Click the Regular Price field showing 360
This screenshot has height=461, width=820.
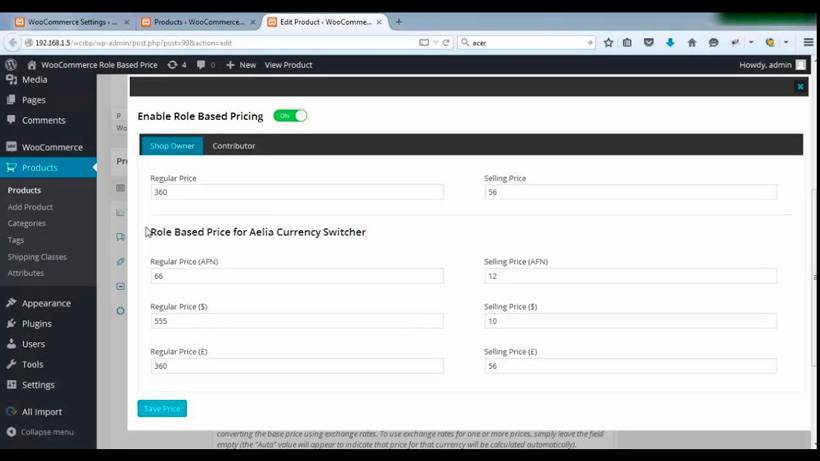297,192
